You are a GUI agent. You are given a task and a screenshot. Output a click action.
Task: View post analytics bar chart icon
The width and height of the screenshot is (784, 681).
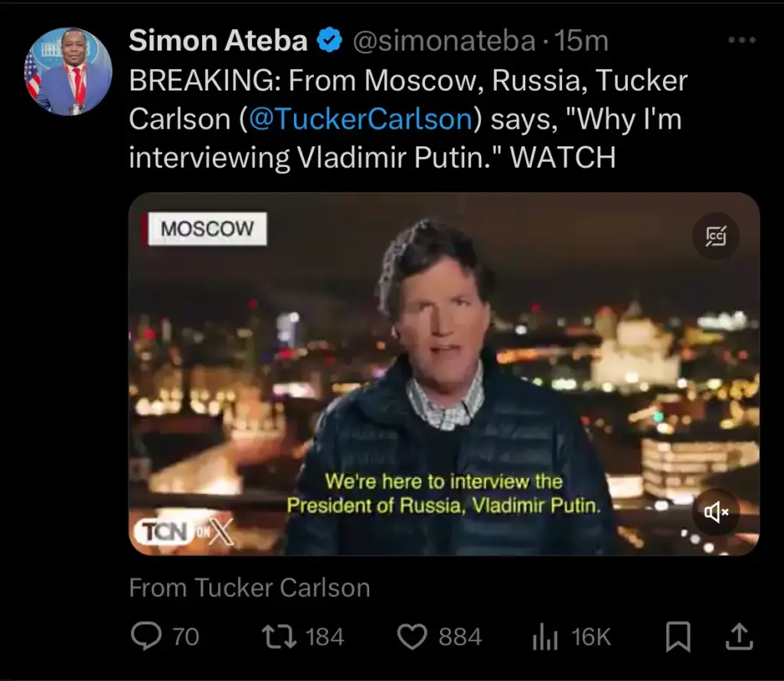[x=545, y=637]
